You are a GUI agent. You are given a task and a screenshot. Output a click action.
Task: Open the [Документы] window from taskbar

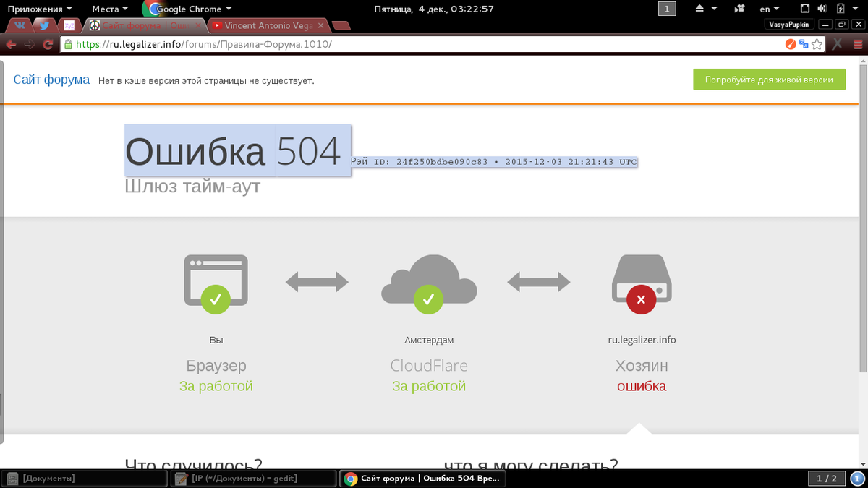pyautogui.click(x=85, y=479)
